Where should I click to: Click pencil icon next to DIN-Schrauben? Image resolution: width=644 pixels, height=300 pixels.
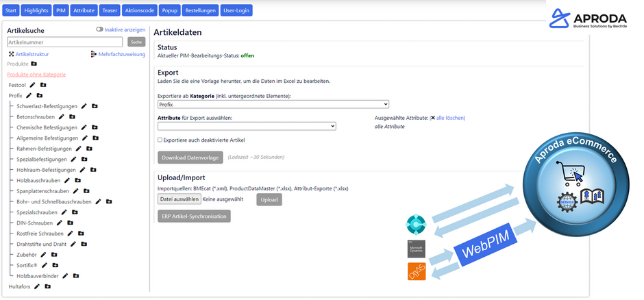click(x=59, y=223)
